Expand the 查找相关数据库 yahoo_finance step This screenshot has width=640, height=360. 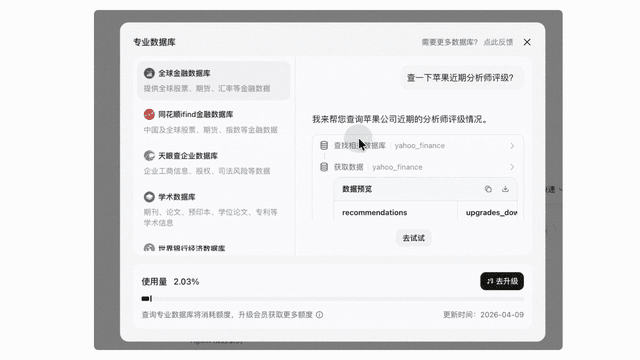[418, 146]
